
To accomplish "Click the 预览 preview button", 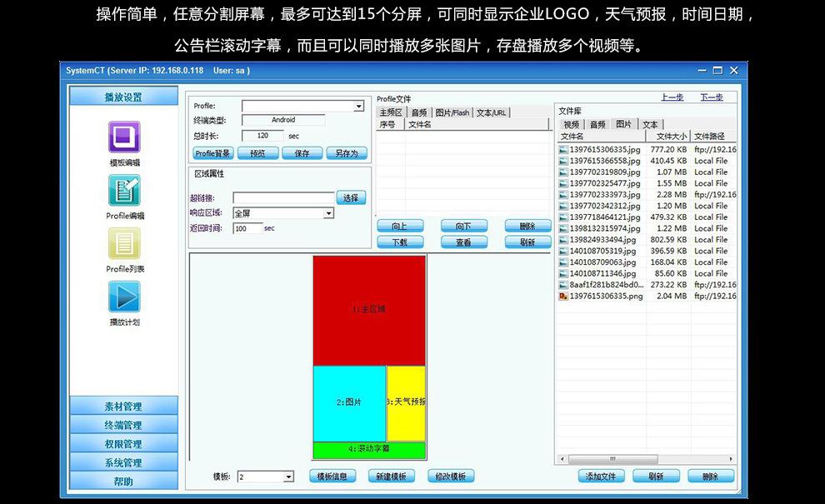I will tap(257, 153).
